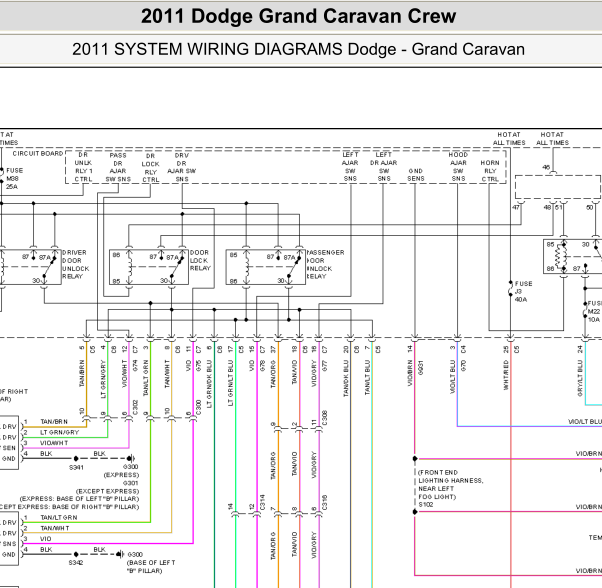Select horizontal "TAN/LT GRN" label at pin 1
Image resolution: width=602 pixels, height=588 pixels.
(x=59, y=517)
